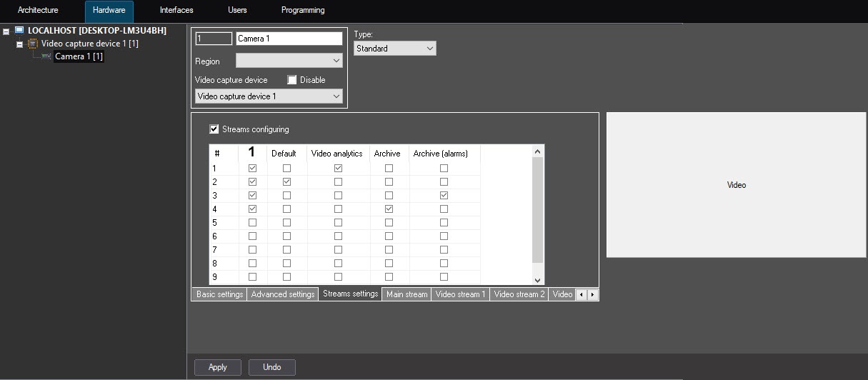The image size is (868, 380).
Task: Uncheck Video analytics for stream 1
Action: (x=338, y=169)
